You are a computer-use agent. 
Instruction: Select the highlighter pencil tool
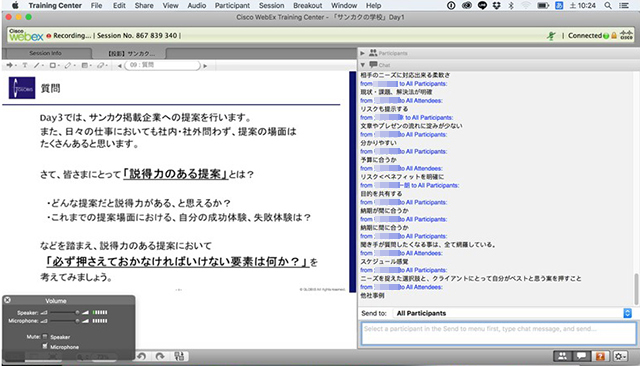pos(68,65)
